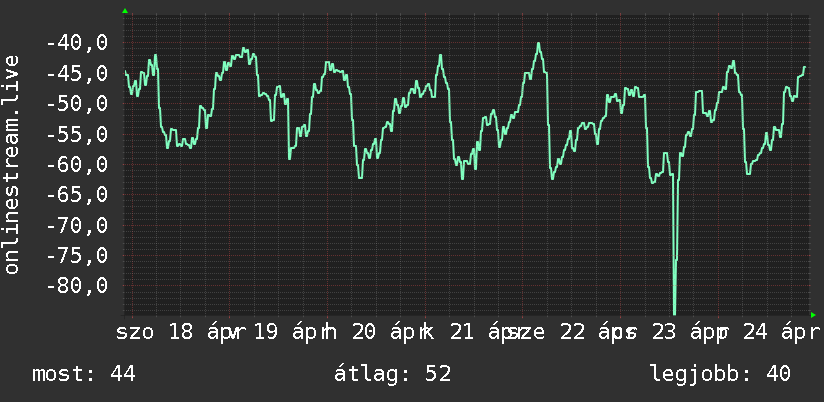
Task: Select the -65,0 y-axis label
Action: [77, 195]
